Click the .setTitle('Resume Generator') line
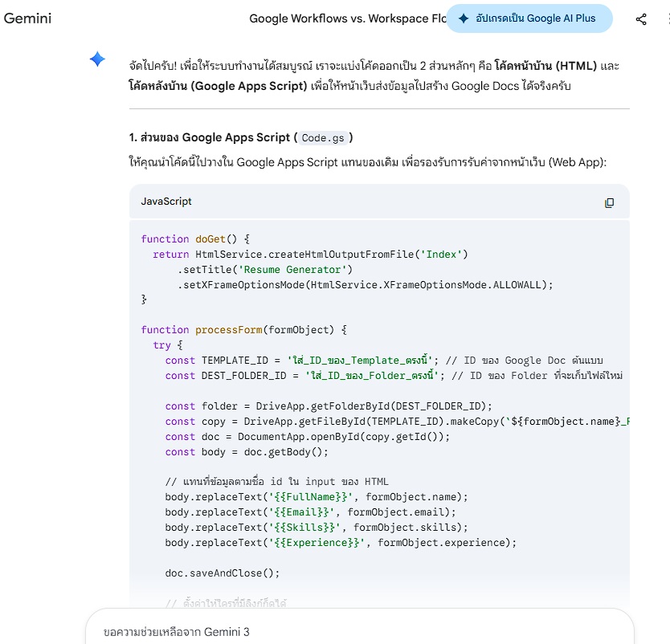670x644 pixels. pyautogui.click(x=265, y=270)
